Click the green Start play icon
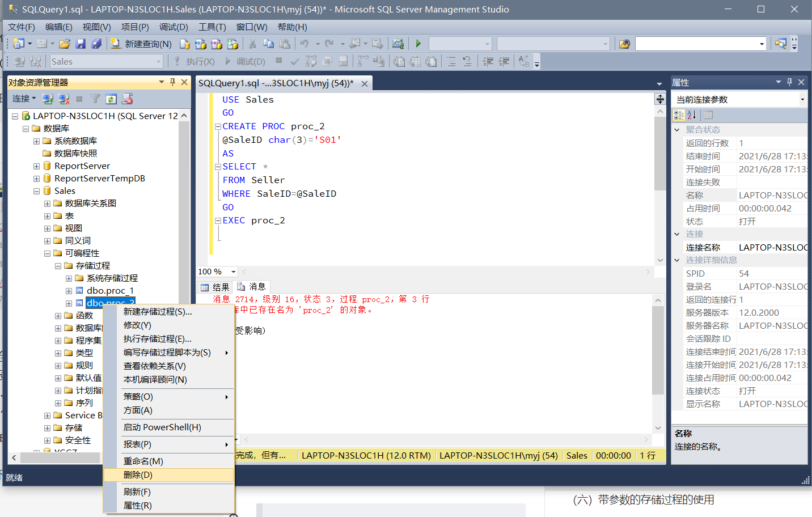812x517 pixels. (x=418, y=44)
